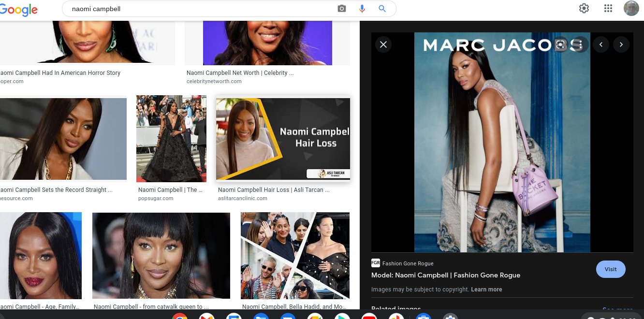The width and height of the screenshot is (644, 319).
Task: Open Chrome from the shelf
Action: [179, 316]
